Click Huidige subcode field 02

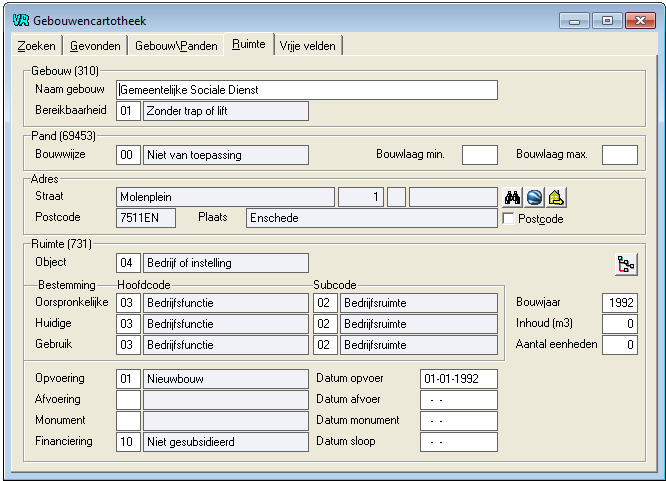[x=325, y=324]
